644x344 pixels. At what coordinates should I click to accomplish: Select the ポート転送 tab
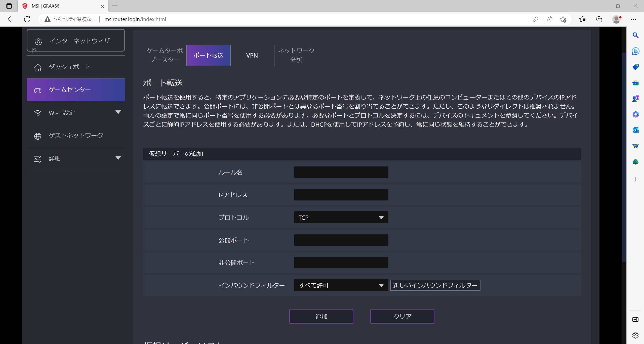208,55
